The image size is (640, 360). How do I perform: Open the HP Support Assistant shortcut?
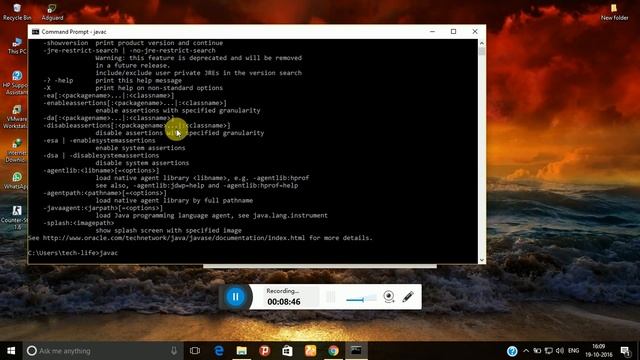click(x=15, y=82)
